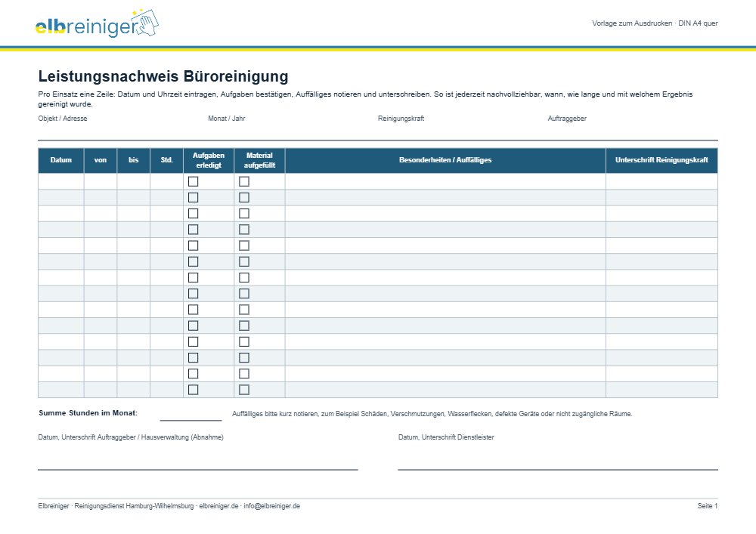Tick Material aufgefüllt checkbox in last table row
Screen dimensions: 756x534
coord(244,390)
